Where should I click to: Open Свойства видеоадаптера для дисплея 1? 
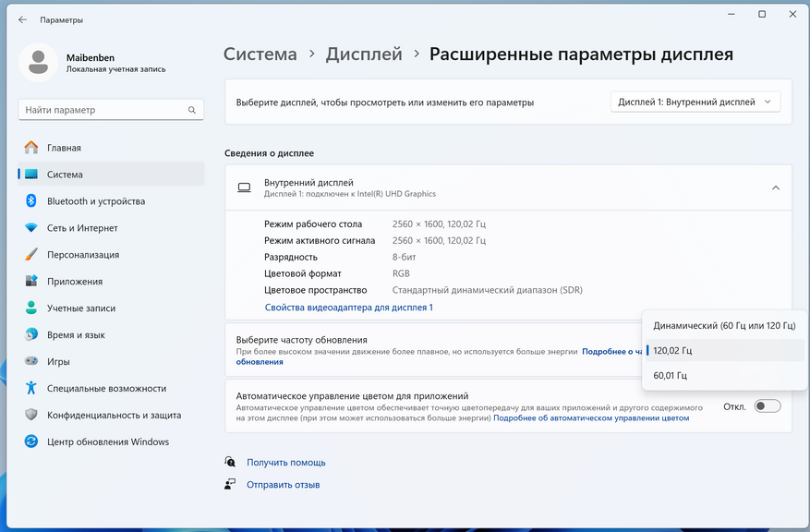[x=349, y=308]
